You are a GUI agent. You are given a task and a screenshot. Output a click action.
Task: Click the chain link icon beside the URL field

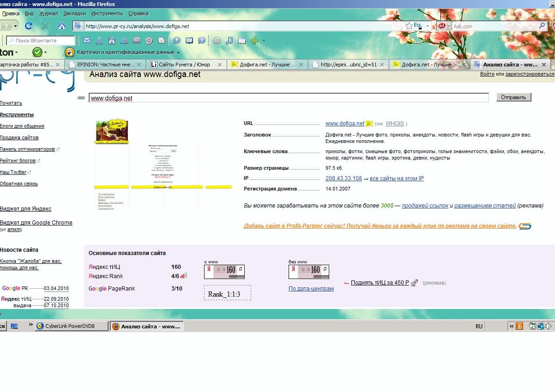point(81,98)
